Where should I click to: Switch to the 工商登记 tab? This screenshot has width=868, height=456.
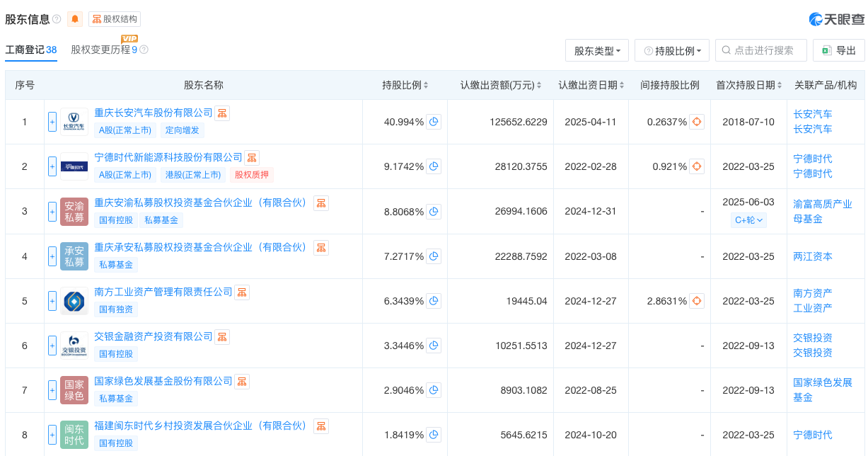click(x=31, y=50)
